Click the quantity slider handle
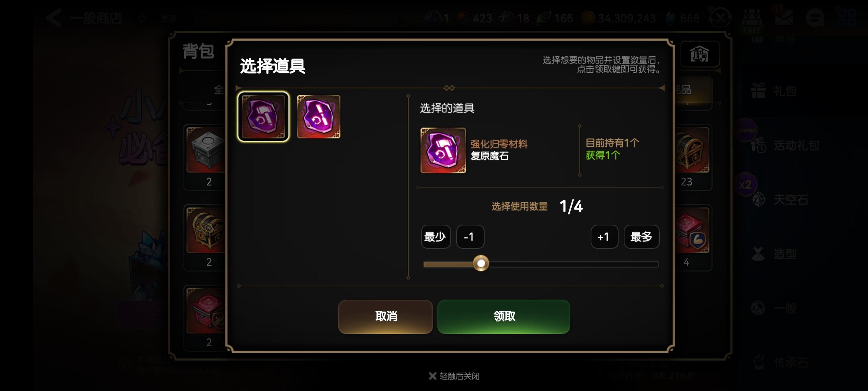This screenshot has width=868, height=391. (x=481, y=263)
